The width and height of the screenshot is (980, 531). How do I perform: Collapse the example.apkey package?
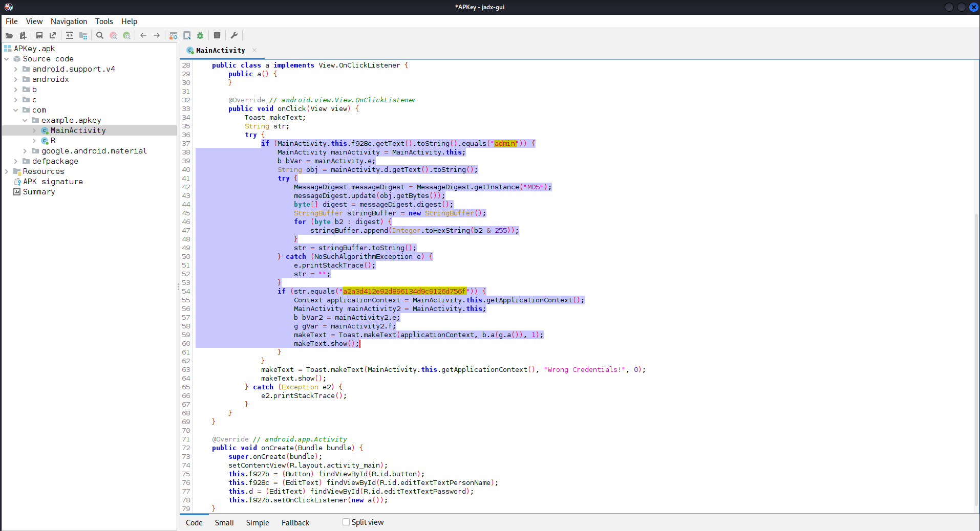(x=25, y=120)
